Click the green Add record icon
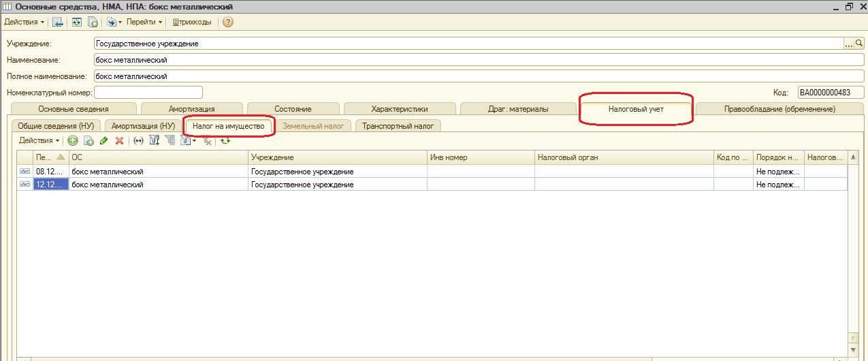868x361 pixels. tap(73, 140)
